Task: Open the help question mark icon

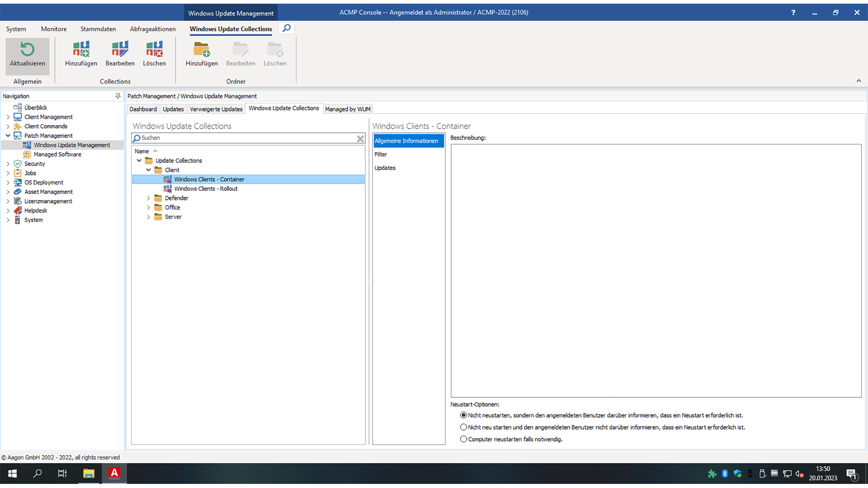Action: 793,13
